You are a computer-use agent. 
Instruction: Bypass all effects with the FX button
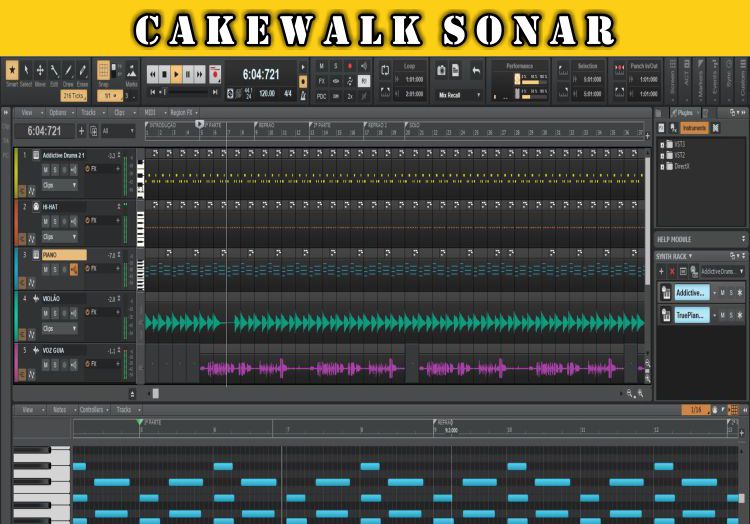321,81
